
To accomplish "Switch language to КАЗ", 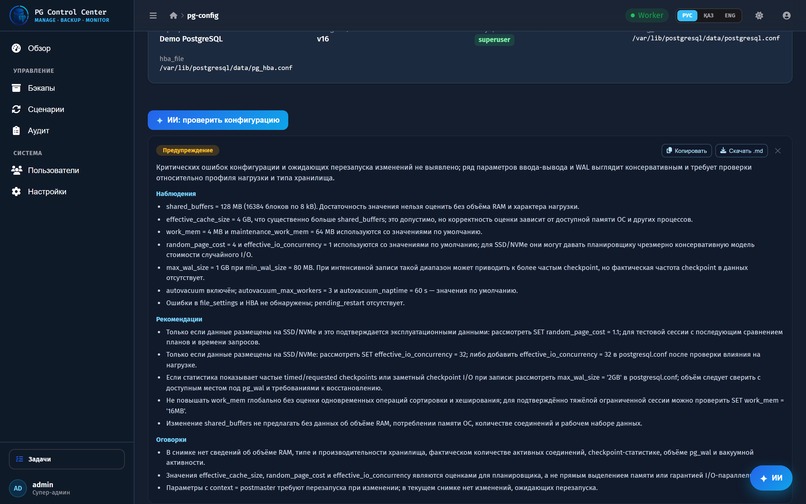I will [x=708, y=15].
